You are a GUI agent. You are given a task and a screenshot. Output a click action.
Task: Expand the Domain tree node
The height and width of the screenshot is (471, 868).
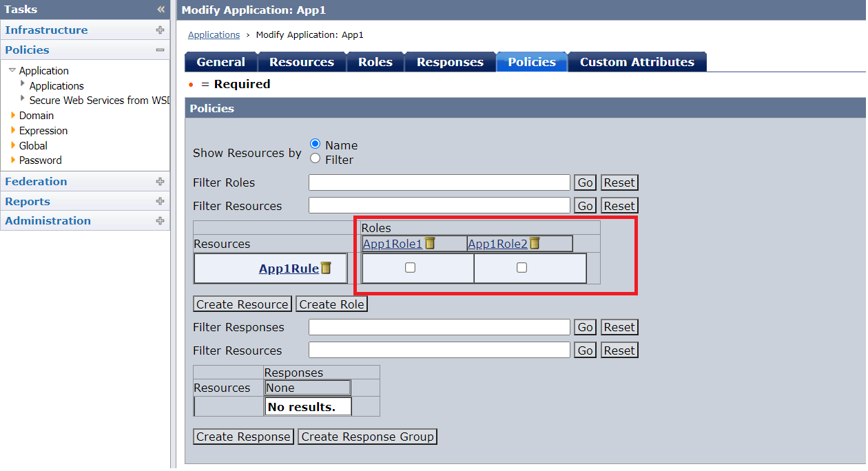coord(13,116)
